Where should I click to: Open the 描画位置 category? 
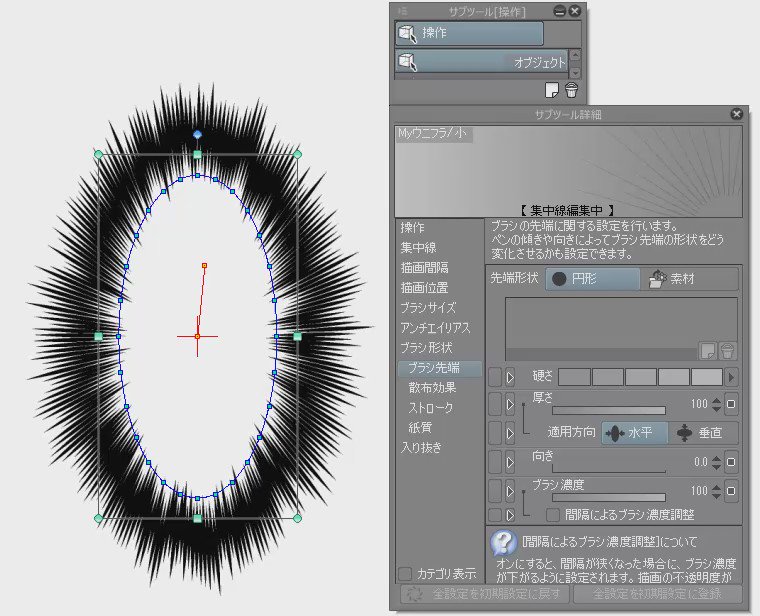tap(424, 287)
